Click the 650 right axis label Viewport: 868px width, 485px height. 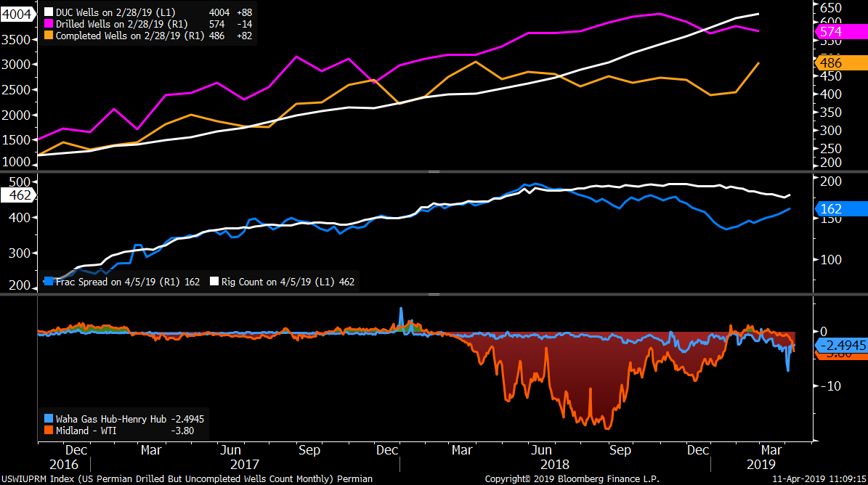831,8
